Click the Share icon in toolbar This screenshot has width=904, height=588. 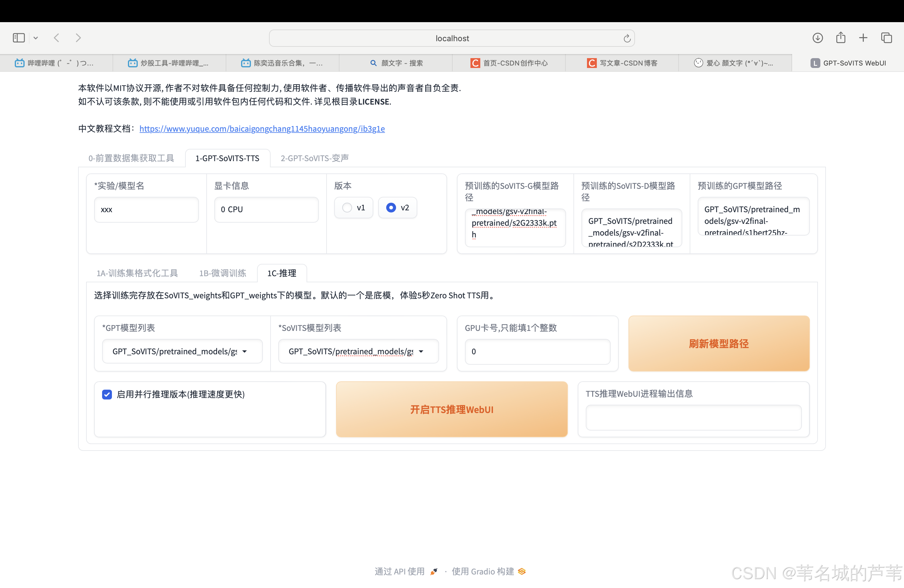point(841,38)
